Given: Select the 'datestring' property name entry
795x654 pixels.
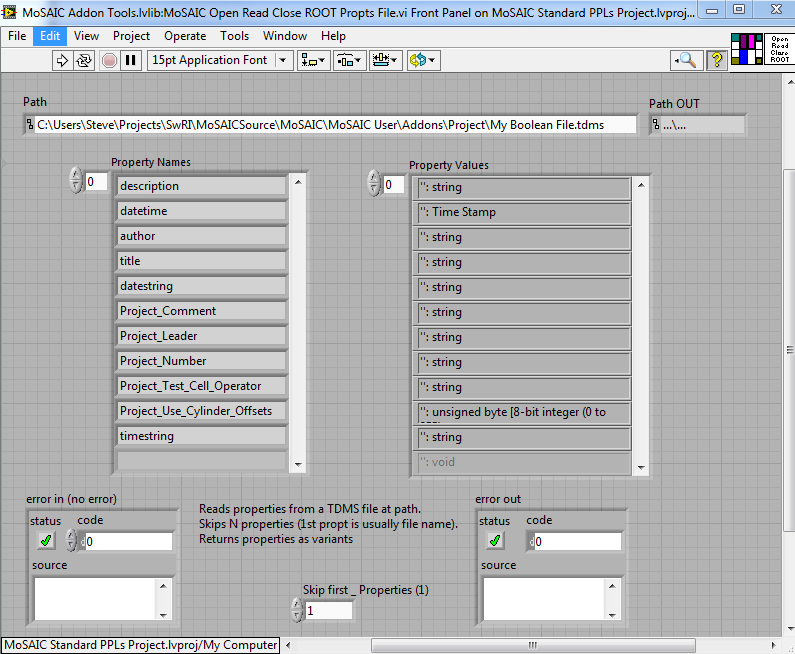Looking at the screenshot, I should click(201, 286).
